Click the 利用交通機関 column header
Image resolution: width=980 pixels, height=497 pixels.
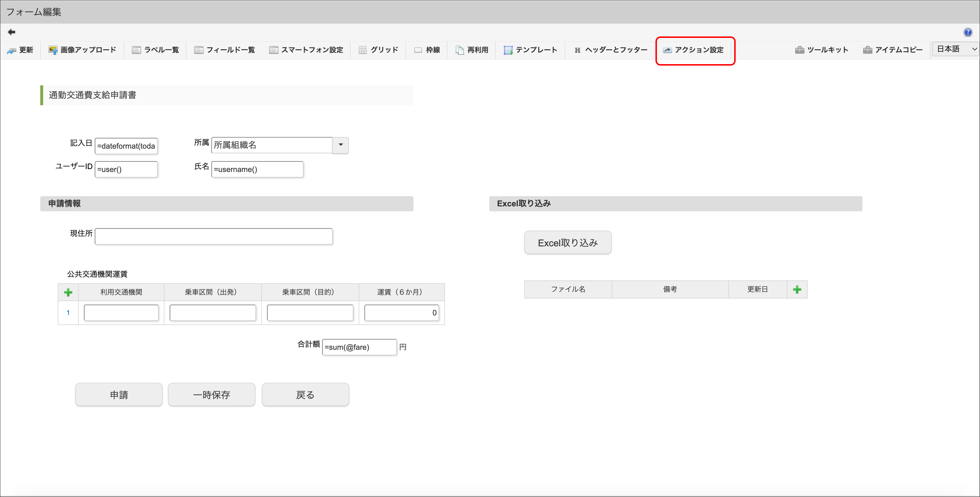[x=121, y=292]
